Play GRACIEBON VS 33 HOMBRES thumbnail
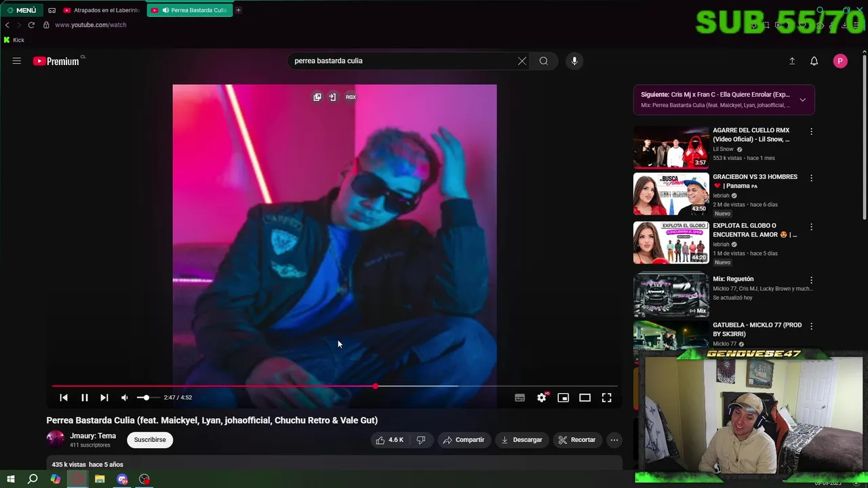This screenshot has height=488, width=868. (x=671, y=194)
